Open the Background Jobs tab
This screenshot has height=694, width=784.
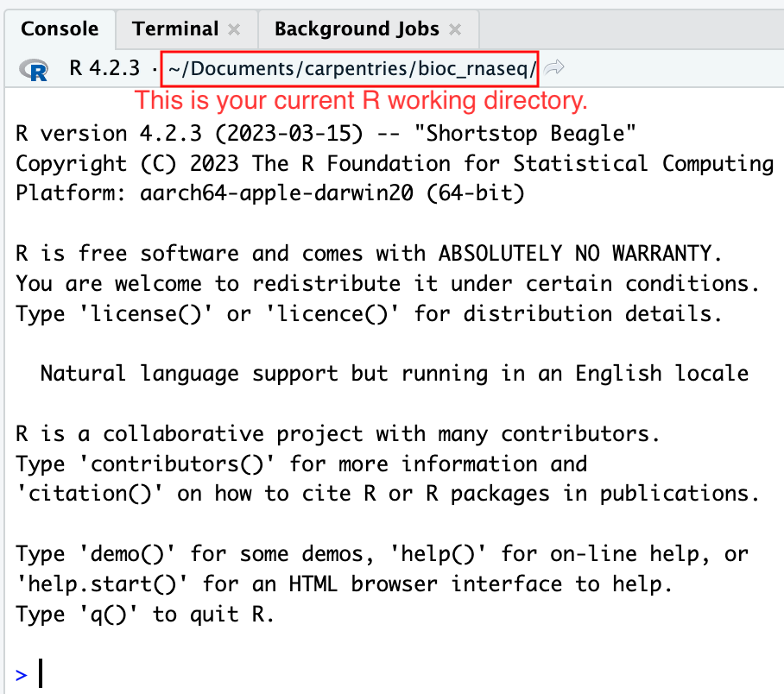coord(356,28)
